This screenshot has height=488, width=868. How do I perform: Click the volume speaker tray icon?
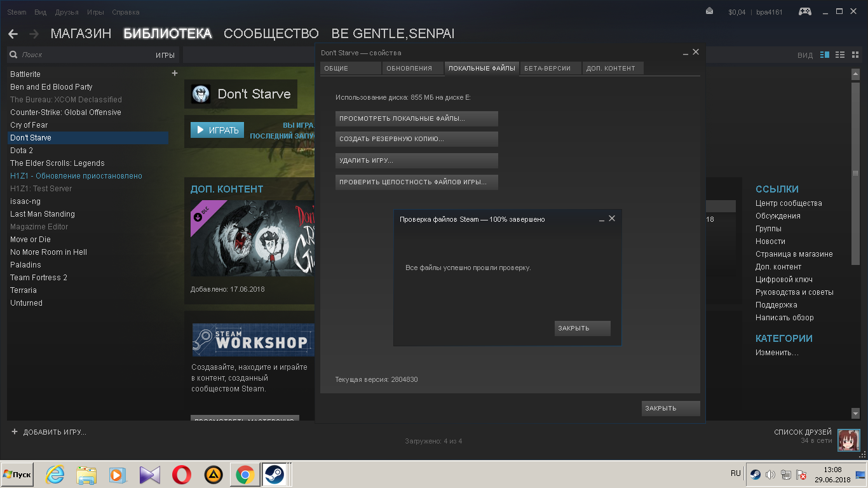tap(770, 475)
